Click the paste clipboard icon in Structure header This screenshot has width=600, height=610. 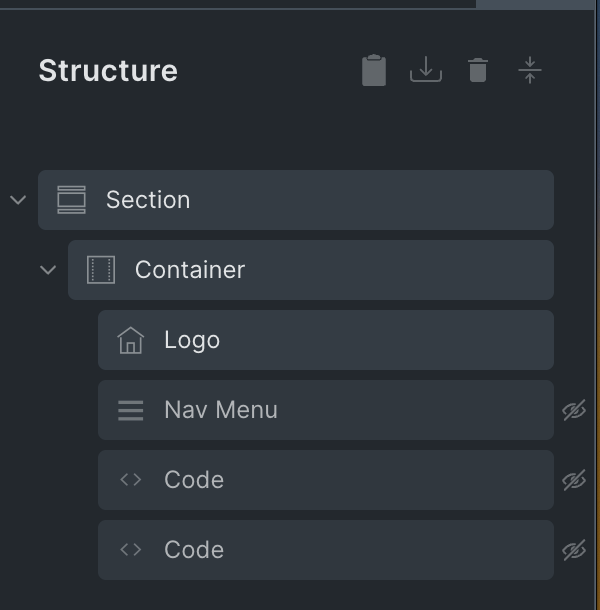click(x=374, y=71)
